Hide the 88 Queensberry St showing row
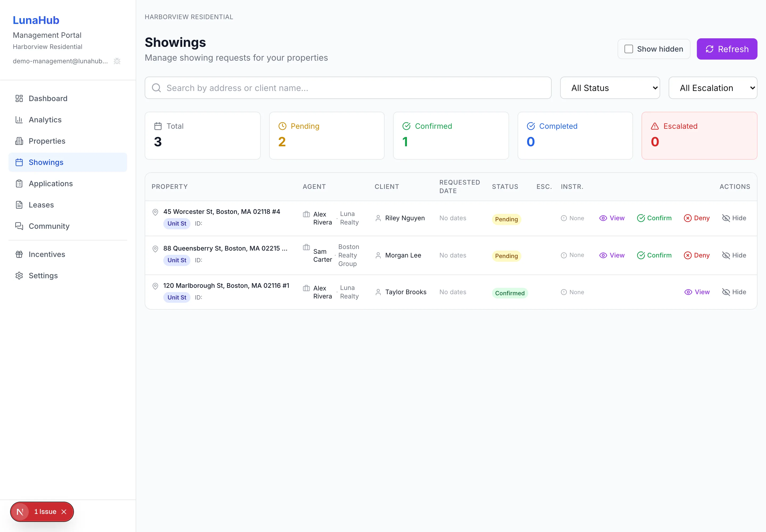This screenshot has height=532, width=766. [x=734, y=255]
